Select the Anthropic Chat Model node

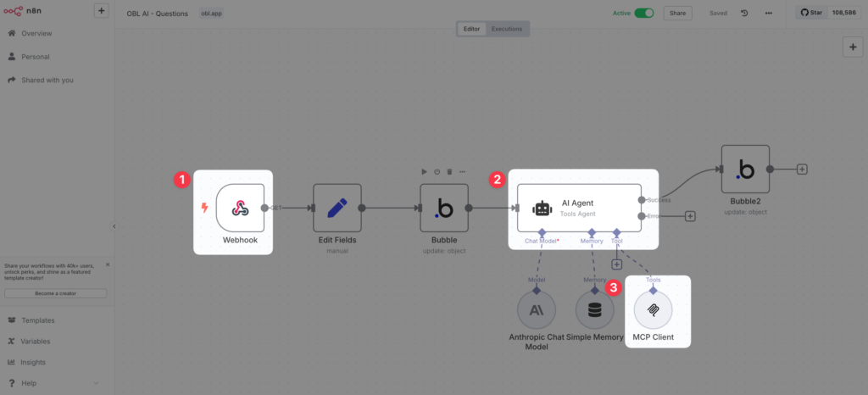pos(537,310)
